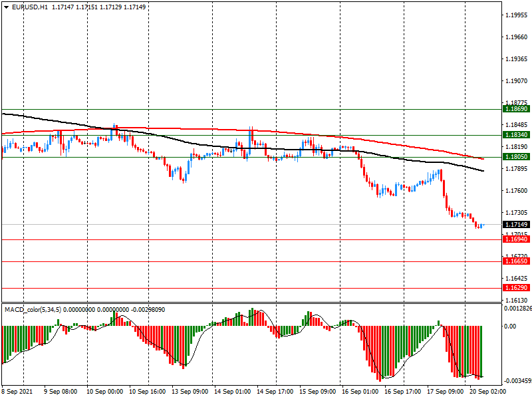Select the green 1.18340 level tag

pyautogui.click(x=516, y=135)
